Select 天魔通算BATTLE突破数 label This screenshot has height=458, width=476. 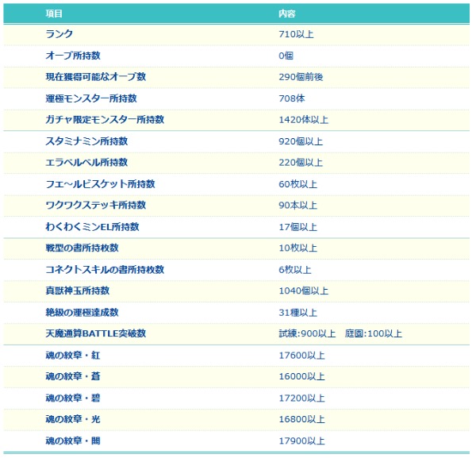click(96, 334)
